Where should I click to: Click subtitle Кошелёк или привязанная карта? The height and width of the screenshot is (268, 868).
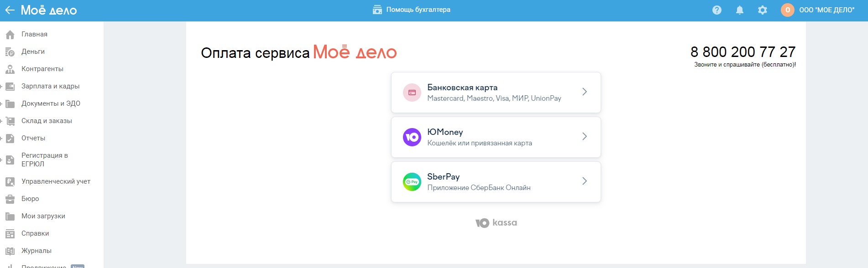pos(480,143)
